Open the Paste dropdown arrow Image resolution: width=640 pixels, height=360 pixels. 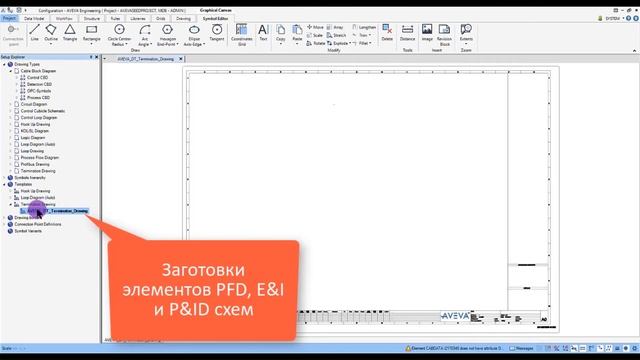pyautogui.click(x=297, y=44)
